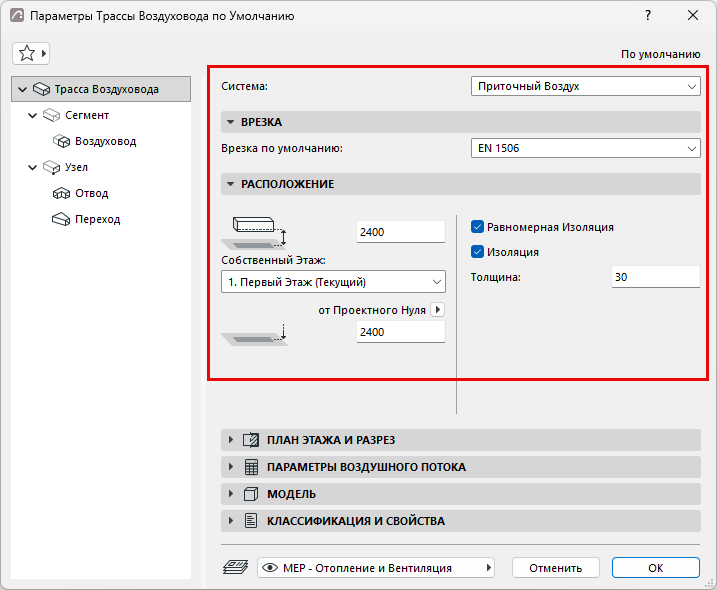
Task: Click the Archicad app icon in title bar
Action: point(17,15)
